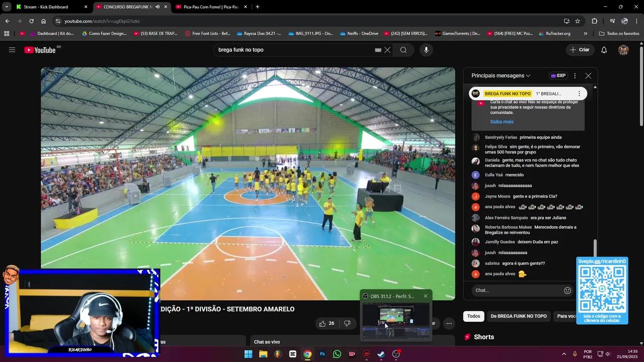Screen dimensions: 644x362
Task: Click the YouTube search text field
Action: (x=294, y=50)
